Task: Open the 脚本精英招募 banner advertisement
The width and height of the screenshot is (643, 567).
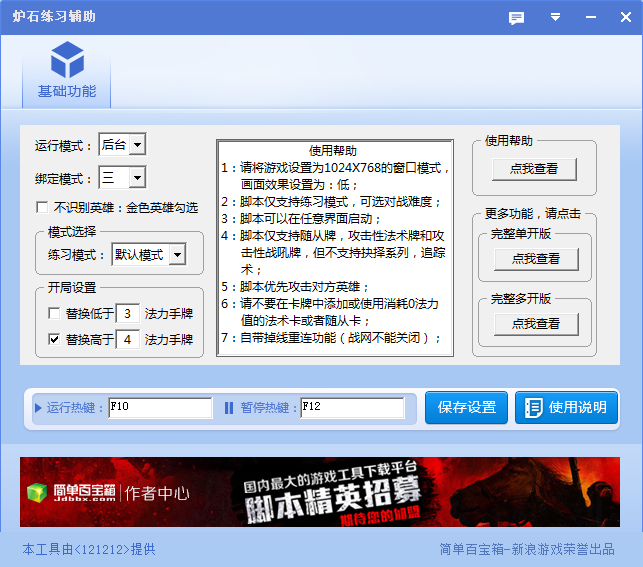Action: tap(320, 492)
